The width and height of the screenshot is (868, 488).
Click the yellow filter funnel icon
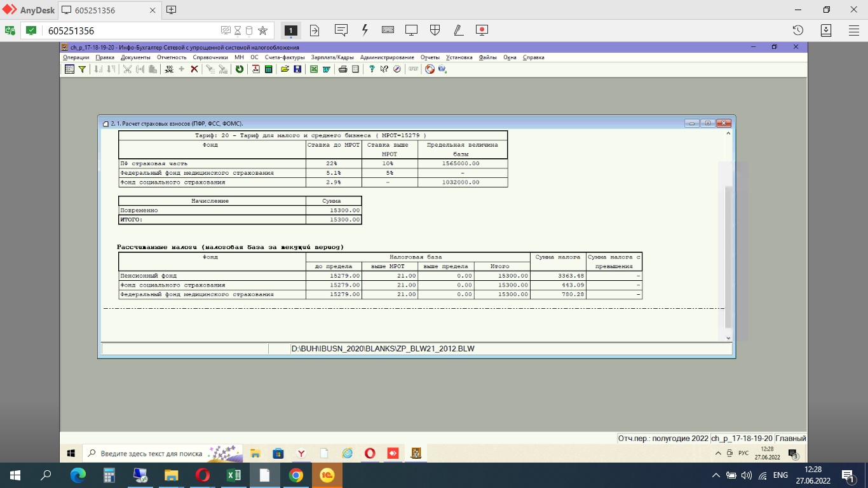(82, 69)
